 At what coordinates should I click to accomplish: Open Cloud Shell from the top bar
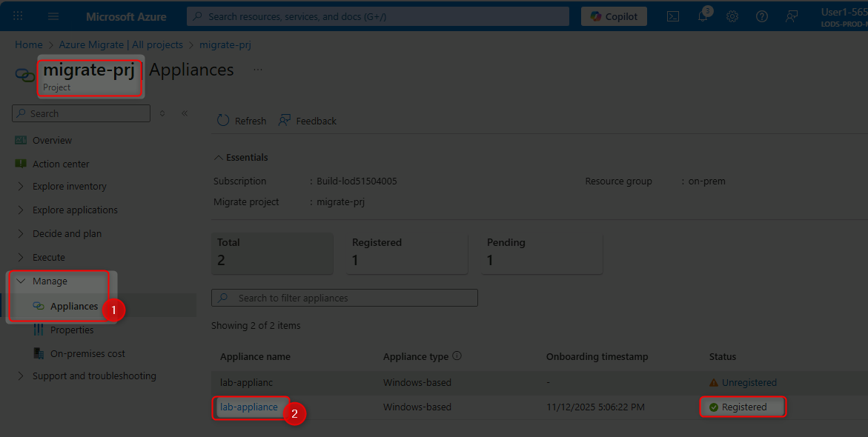pos(672,16)
